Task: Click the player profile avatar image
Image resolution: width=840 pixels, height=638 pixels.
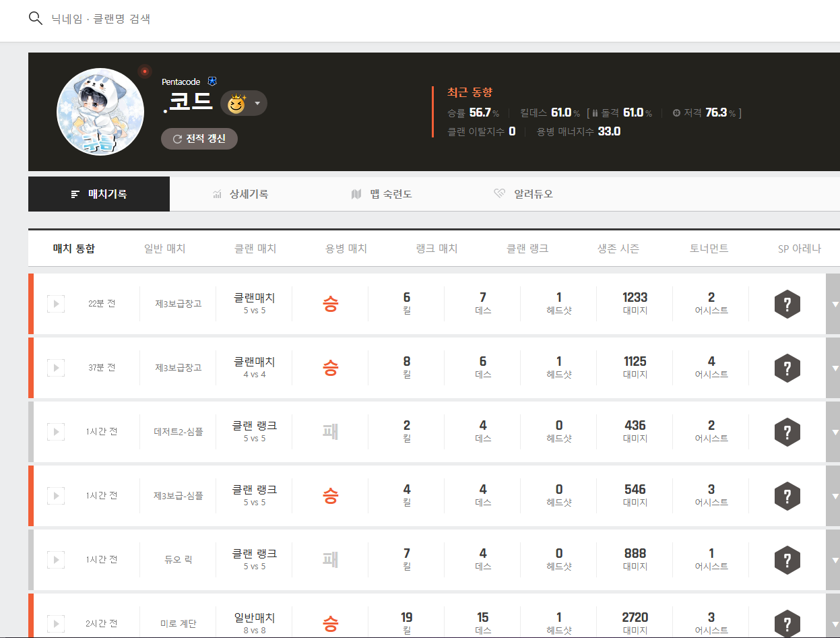Action: coord(100,111)
